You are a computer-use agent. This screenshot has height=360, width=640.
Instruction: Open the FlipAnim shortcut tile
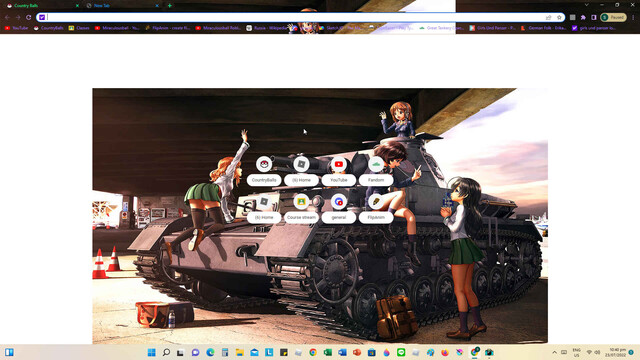point(376,209)
